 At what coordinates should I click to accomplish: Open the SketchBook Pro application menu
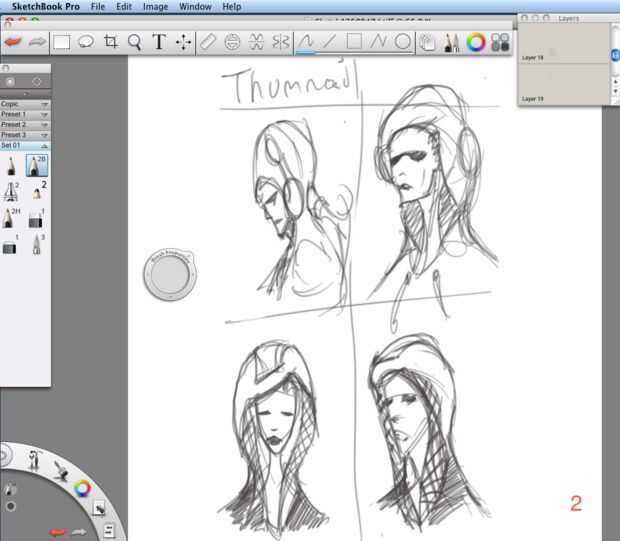click(x=45, y=7)
